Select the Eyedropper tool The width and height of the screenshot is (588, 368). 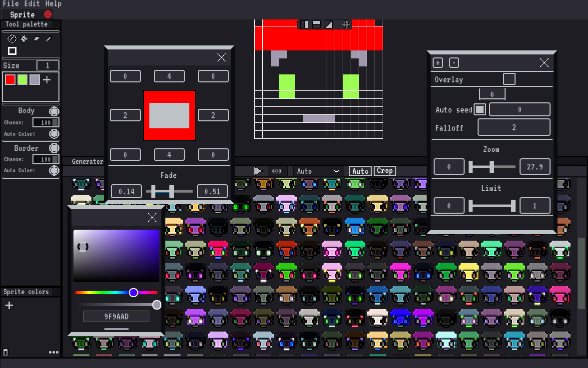click(48, 38)
